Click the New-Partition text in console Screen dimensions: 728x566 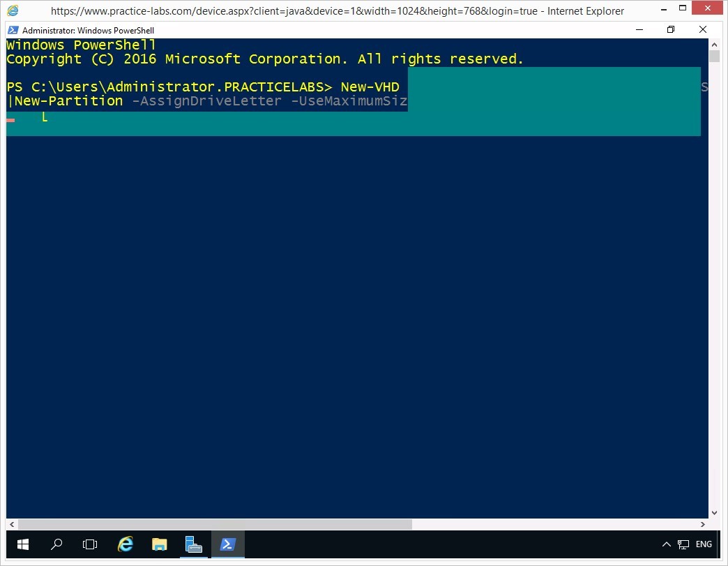click(68, 101)
